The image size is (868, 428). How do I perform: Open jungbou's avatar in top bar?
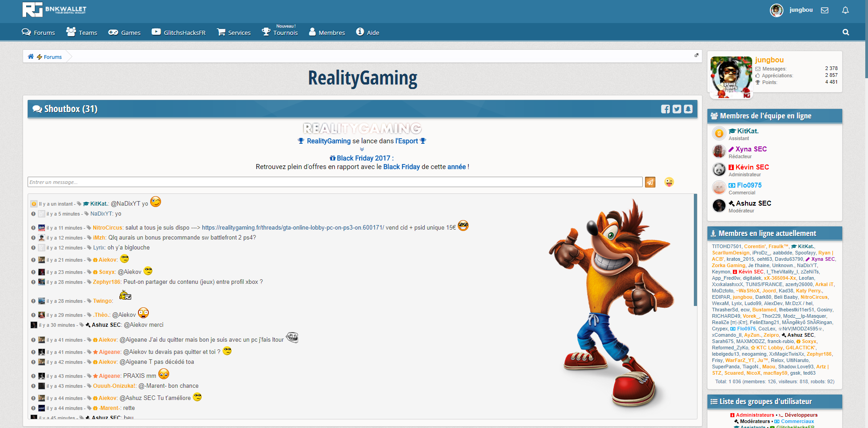777,10
